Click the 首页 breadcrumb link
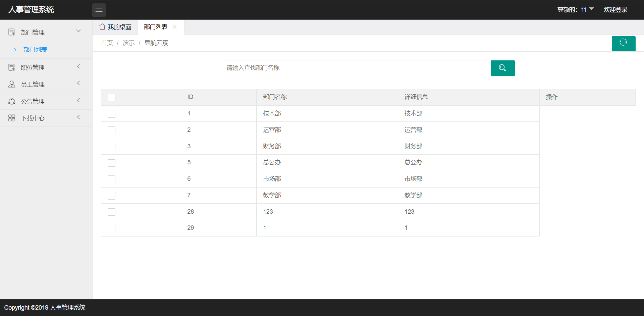The image size is (644, 316). click(x=107, y=43)
